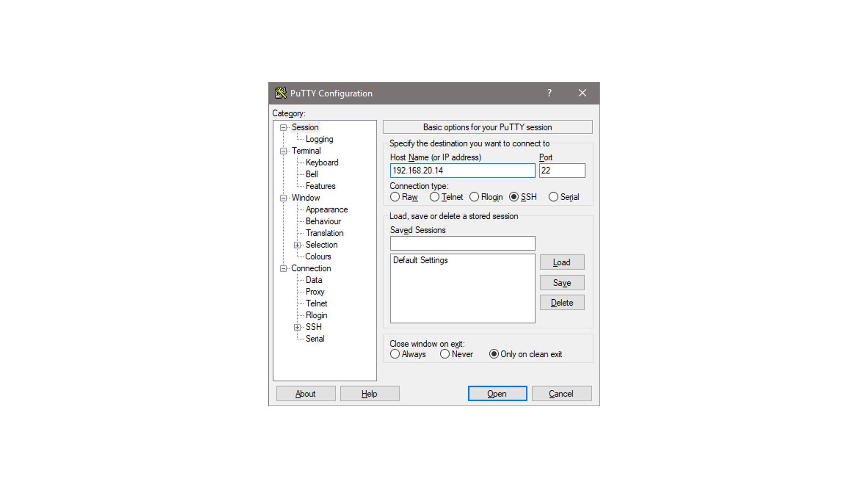Click the Host Name input field
This screenshot has height=488, width=868.
click(462, 170)
